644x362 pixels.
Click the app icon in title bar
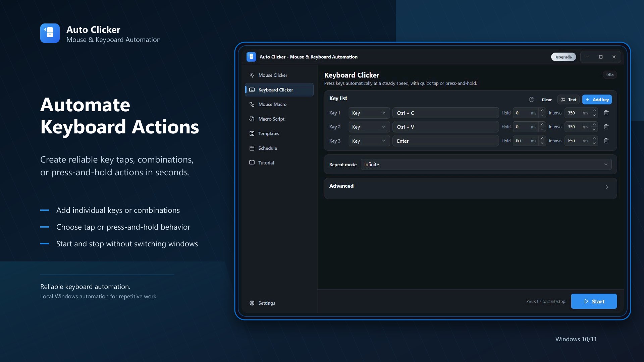(x=251, y=57)
